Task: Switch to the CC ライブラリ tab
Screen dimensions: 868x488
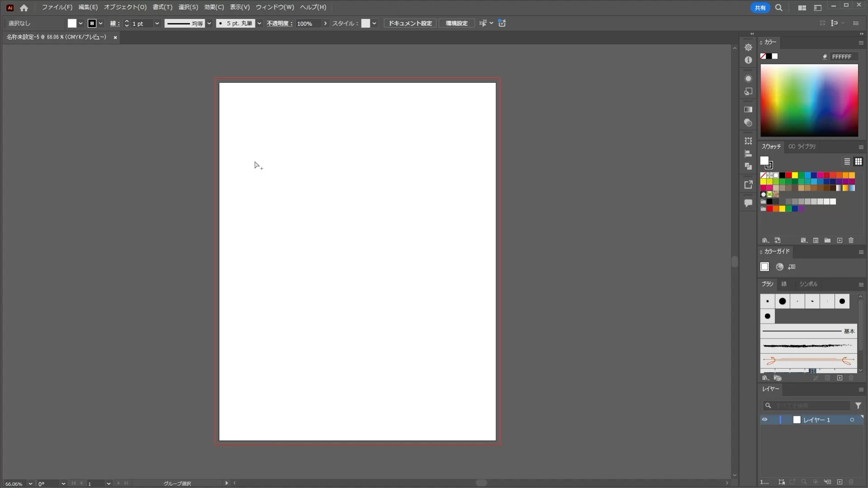Action: pyautogui.click(x=802, y=146)
